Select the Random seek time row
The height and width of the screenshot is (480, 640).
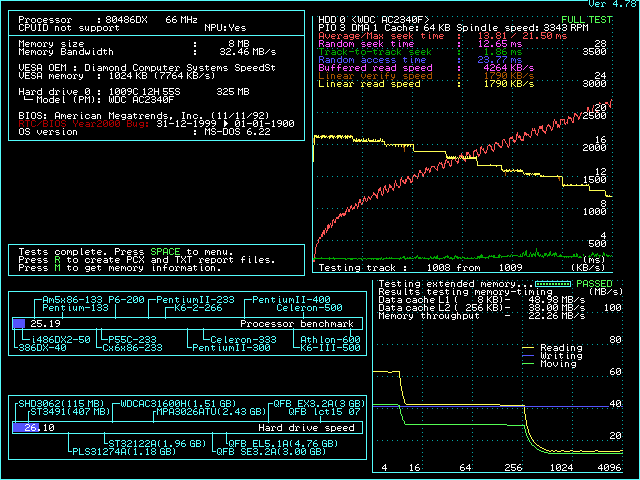(420, 44)
